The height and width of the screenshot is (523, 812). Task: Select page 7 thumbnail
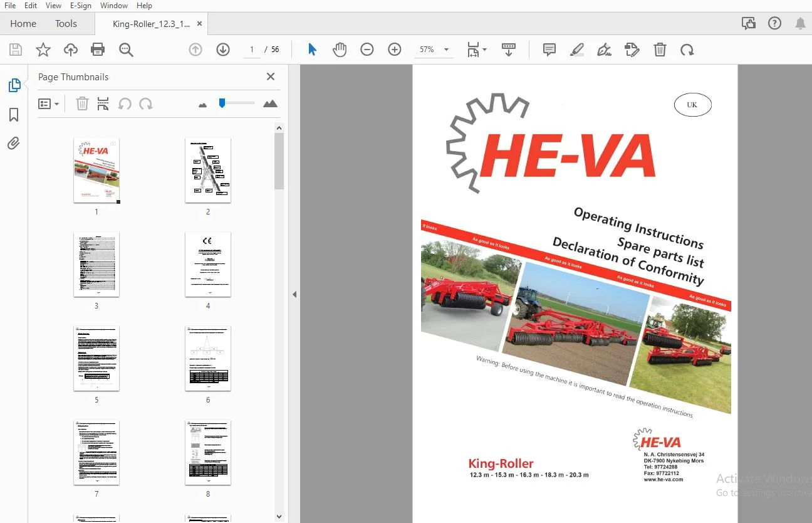point(96,452)
